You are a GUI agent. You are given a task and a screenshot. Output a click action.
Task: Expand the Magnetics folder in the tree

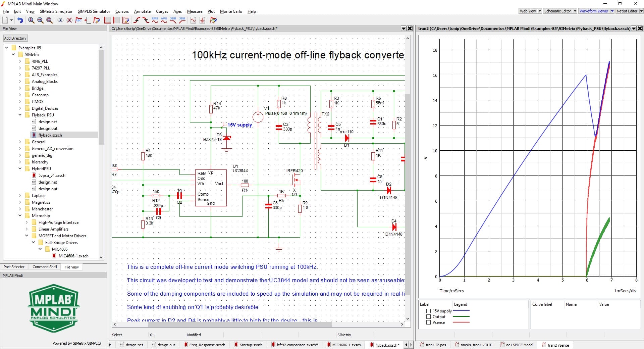coord(20,202)
